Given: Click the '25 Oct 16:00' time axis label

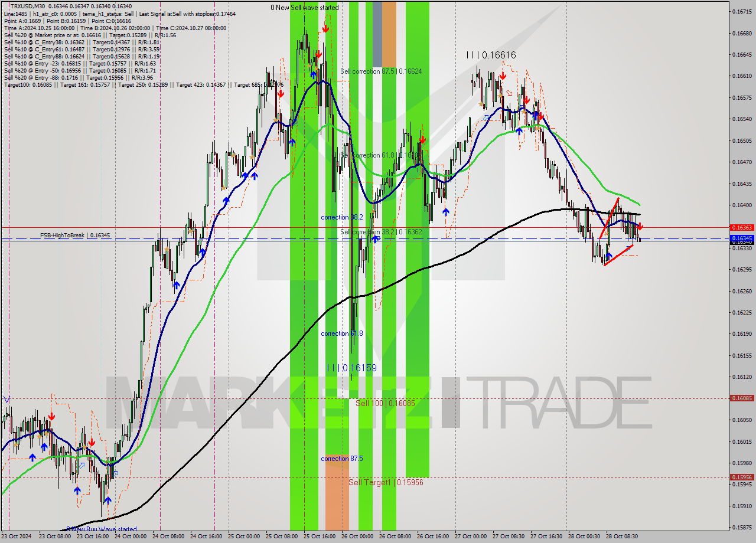Looking at the screenshot, I should pos(320,537).
